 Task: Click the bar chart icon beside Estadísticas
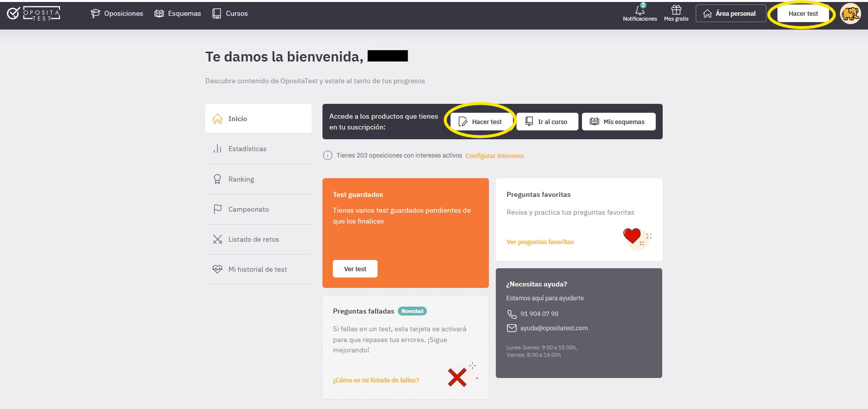click(x=217, y=149)
